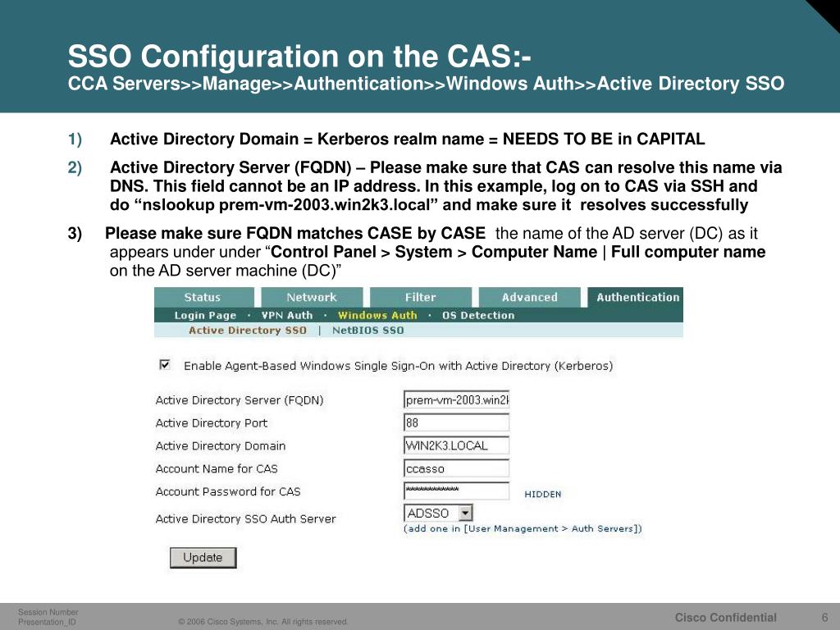The width and height of the screenshot is (840, 630).
Task: Click the 'Cisco Confidential' footer text
Action: point(725,617)
